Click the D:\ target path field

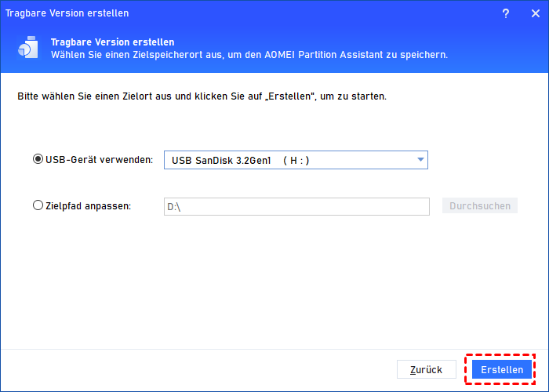tap(296, 206)
